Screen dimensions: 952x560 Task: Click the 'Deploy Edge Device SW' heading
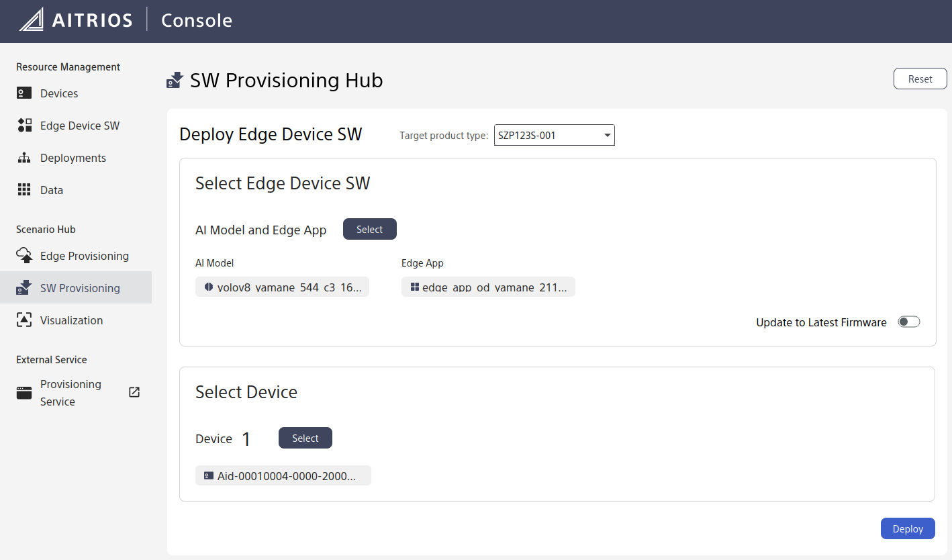pos(271,134)
